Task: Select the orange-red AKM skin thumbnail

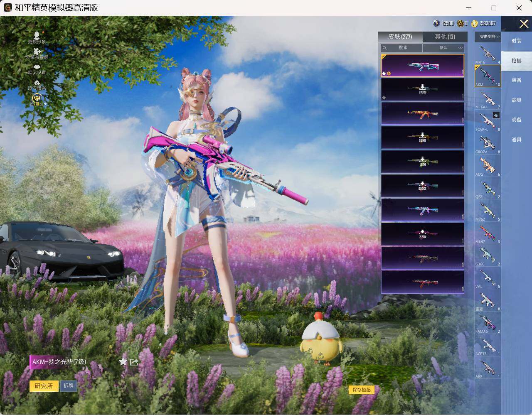Action: pyautogui.click(x=423, y=113)
